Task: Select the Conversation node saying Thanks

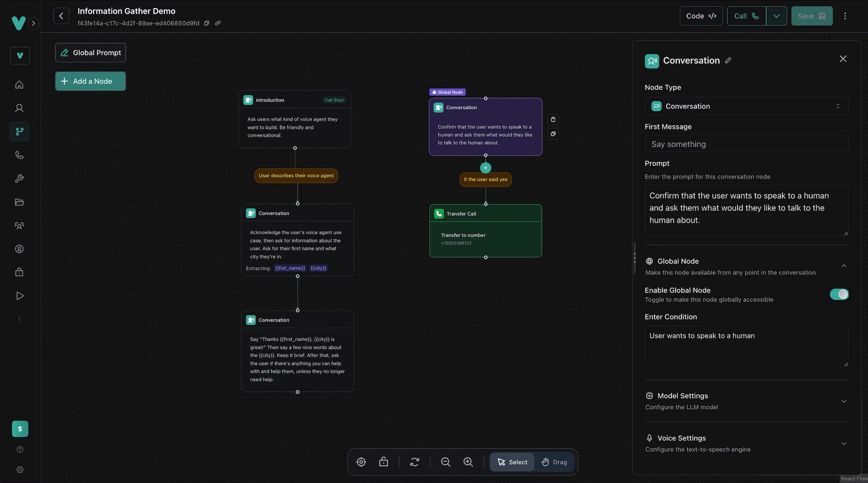Action: [x=297, y=351]
